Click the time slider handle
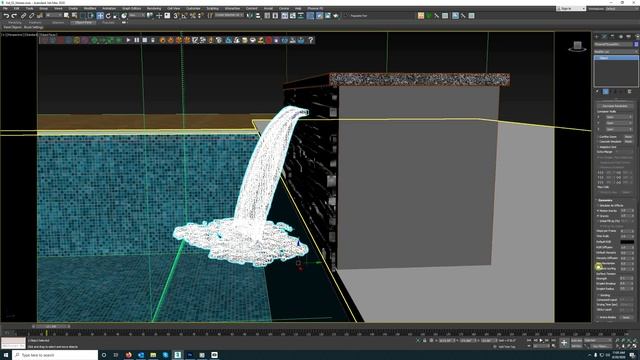 click(51, 326)
